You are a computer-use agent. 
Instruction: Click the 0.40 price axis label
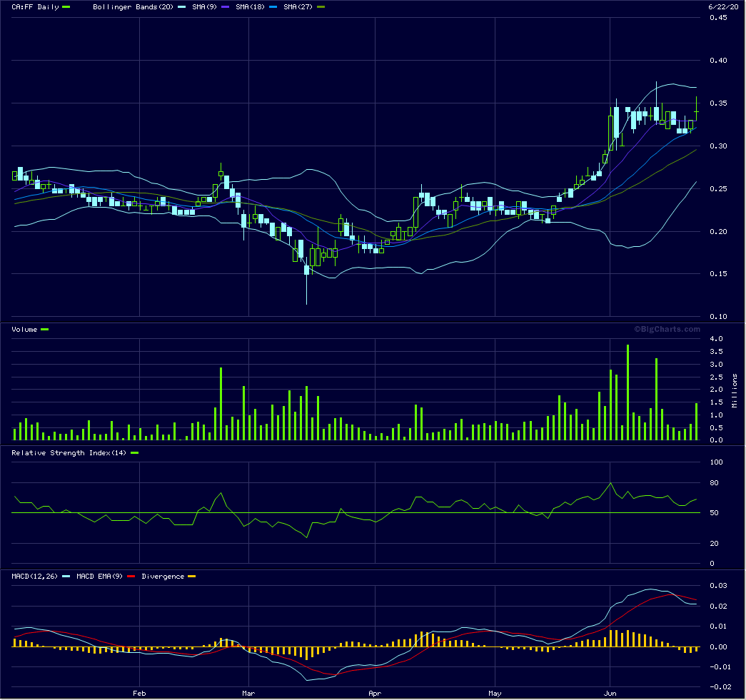[718, 61]
